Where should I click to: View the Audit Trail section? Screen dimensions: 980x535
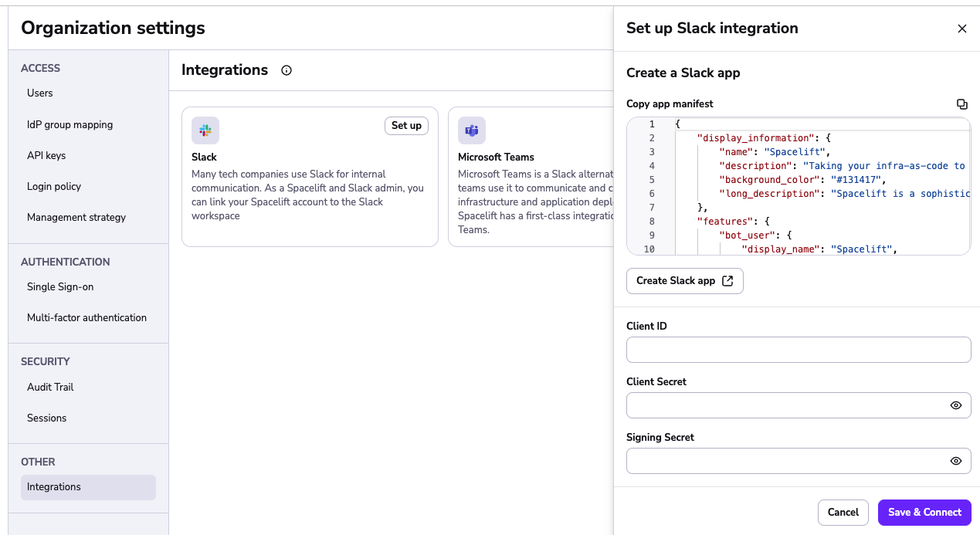(50, 387)
